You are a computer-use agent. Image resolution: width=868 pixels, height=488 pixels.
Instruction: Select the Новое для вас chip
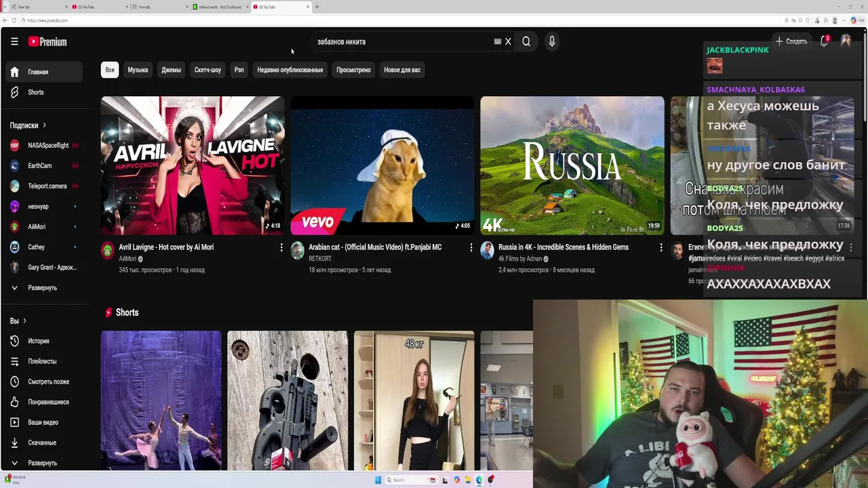click(402, 70)
